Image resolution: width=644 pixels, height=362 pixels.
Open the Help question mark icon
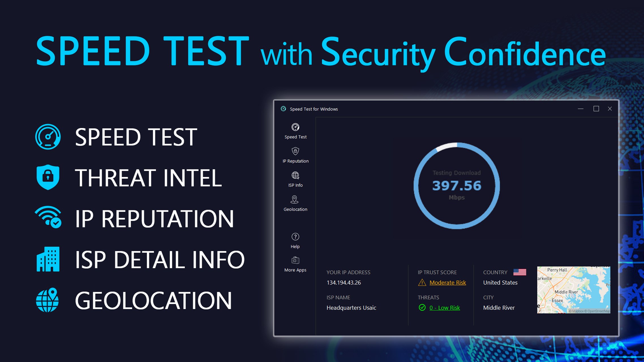point(295,237)
